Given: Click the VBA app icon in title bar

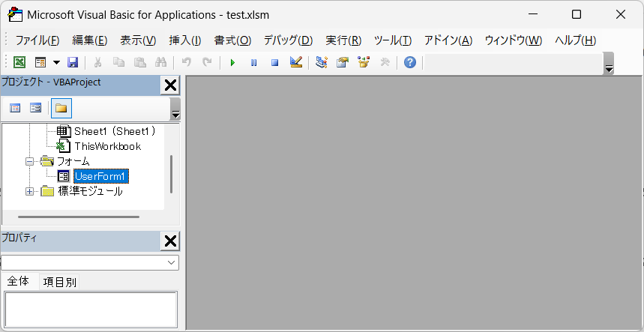Looking at the screenshot, I should (15, 14).
